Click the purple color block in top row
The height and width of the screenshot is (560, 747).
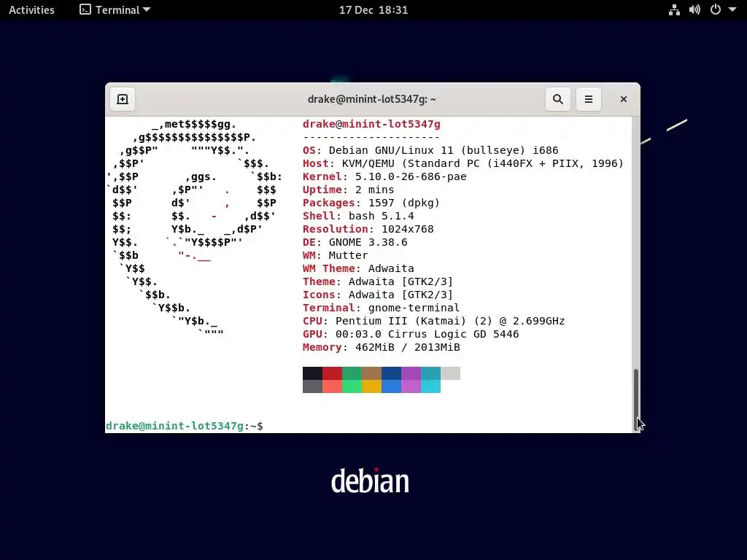point(411,373)
